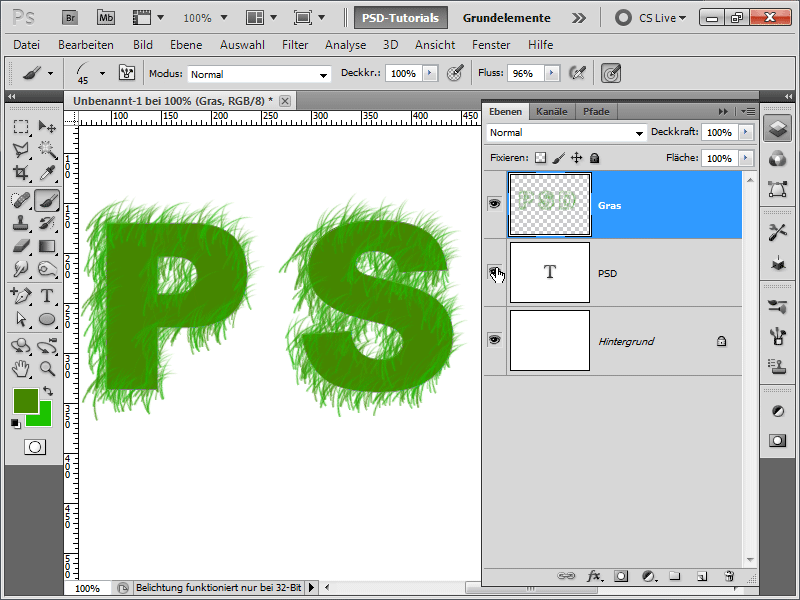The width and height of the screenshot is (800, 600).
Task: Open the Deckkr. opacity slider arrow
Action: [x=430, y=73]
